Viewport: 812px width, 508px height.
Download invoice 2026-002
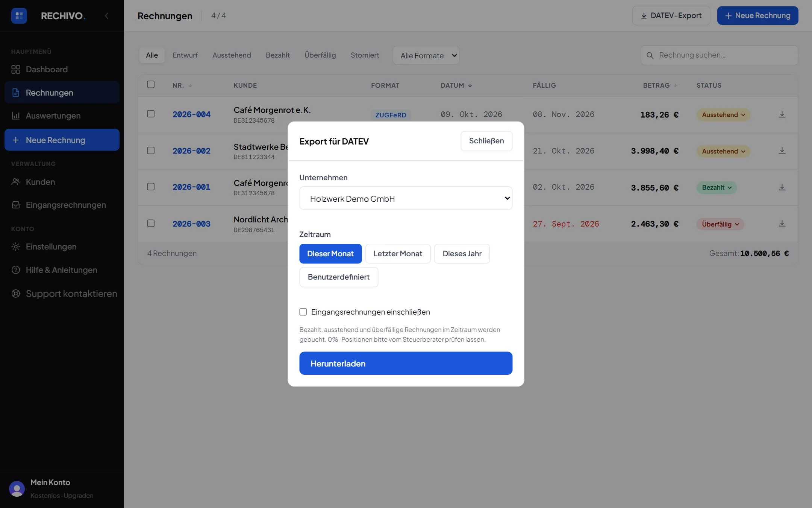[782, 151]
